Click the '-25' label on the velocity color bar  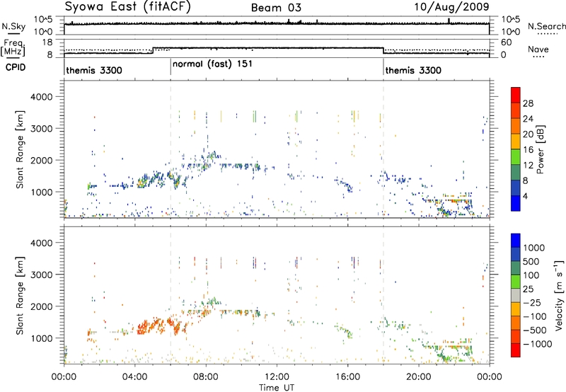coord(532,303)
